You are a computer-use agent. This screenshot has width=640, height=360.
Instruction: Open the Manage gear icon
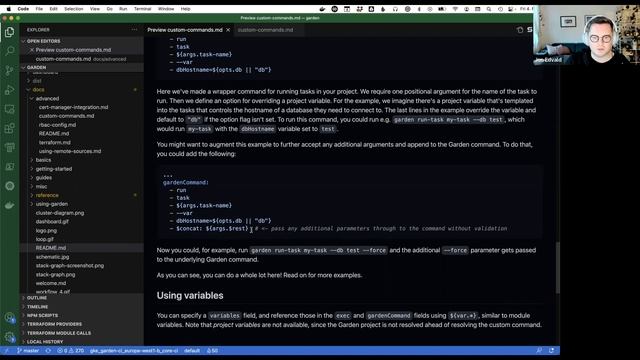coord(9,337)
